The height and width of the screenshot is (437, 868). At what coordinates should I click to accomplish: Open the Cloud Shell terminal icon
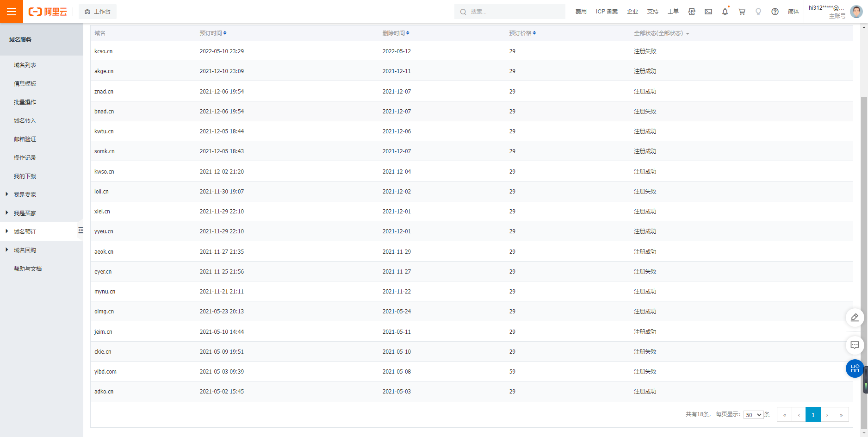[x=708, y=12]
